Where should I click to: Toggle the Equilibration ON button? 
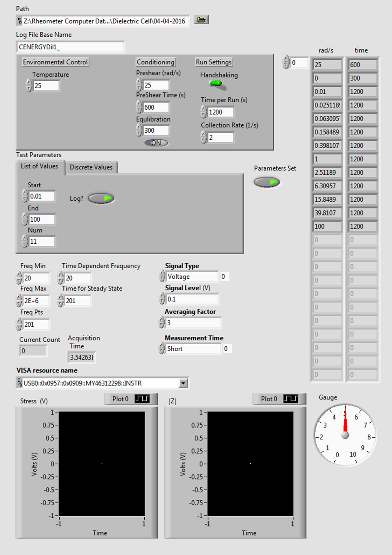coord(156,143)
